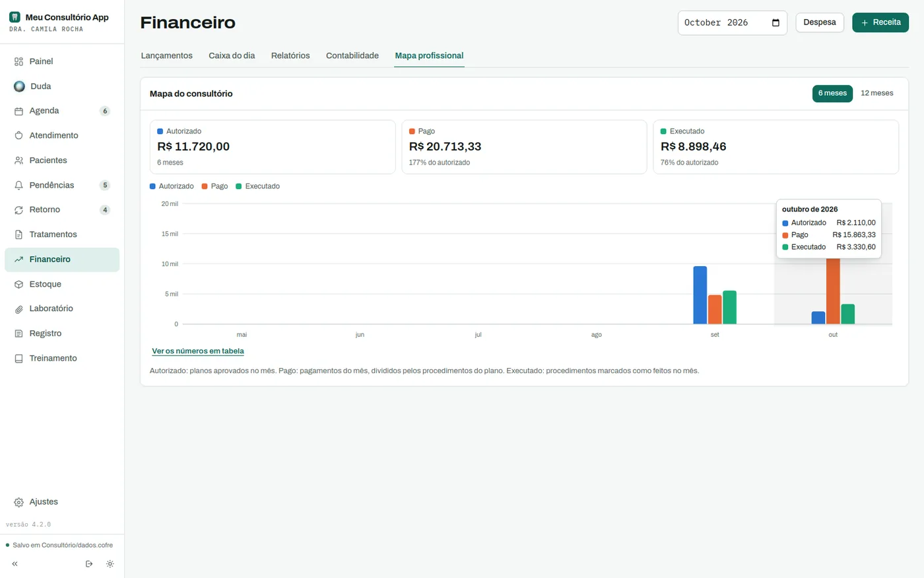
Task: Open Pendências using the bell icon
Action: click(x=18, y=186)
